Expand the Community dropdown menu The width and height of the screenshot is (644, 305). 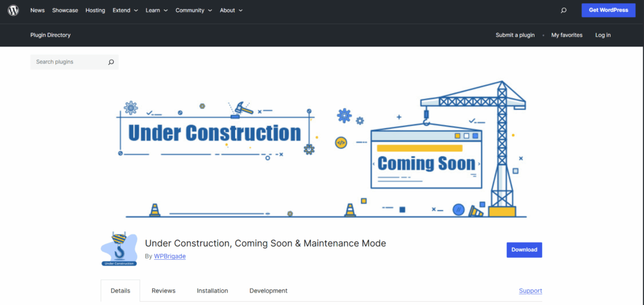[194, 10]
